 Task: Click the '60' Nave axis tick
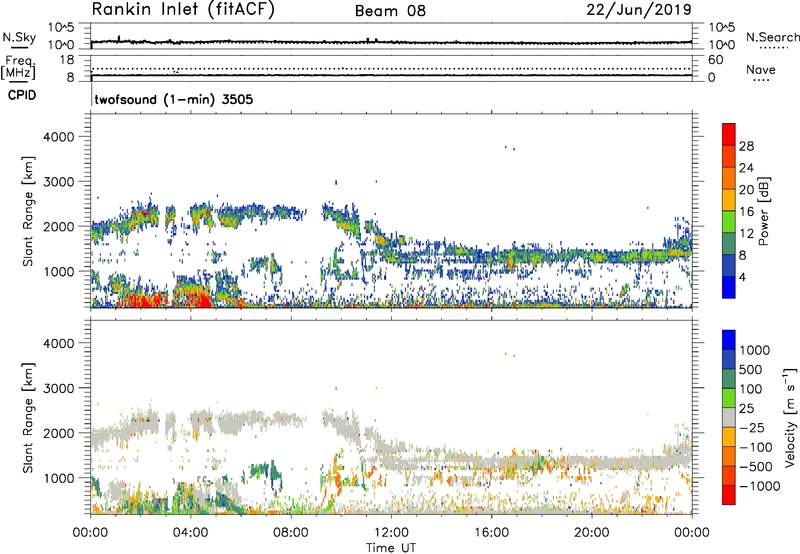[715, 60]
